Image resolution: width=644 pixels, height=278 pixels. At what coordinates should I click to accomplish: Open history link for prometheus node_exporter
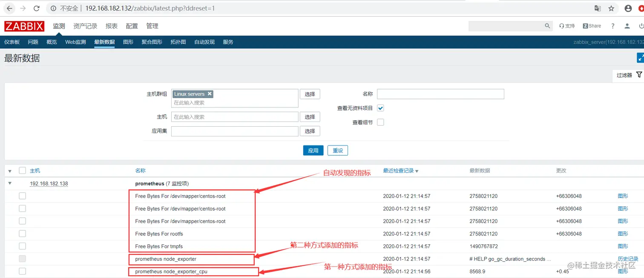(x=628, y=259)
